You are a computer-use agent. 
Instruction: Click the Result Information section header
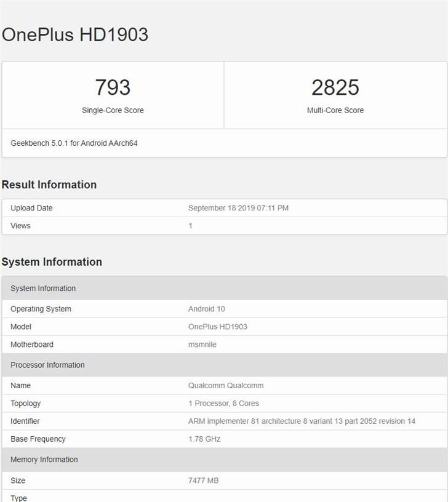click(50, 185)
